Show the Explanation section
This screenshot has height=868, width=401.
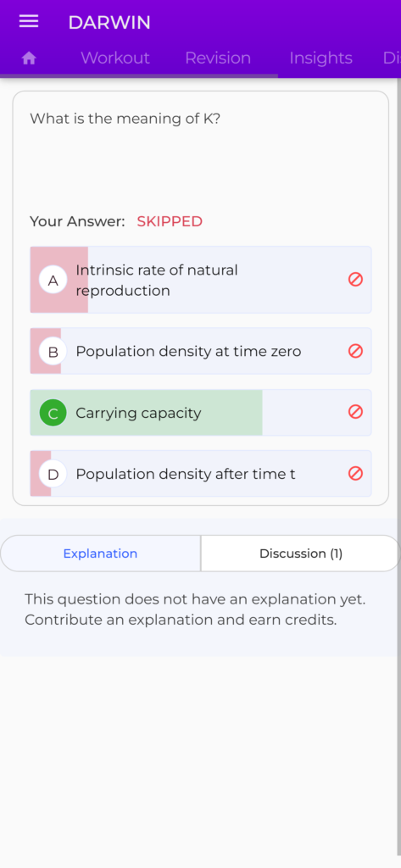100,554
